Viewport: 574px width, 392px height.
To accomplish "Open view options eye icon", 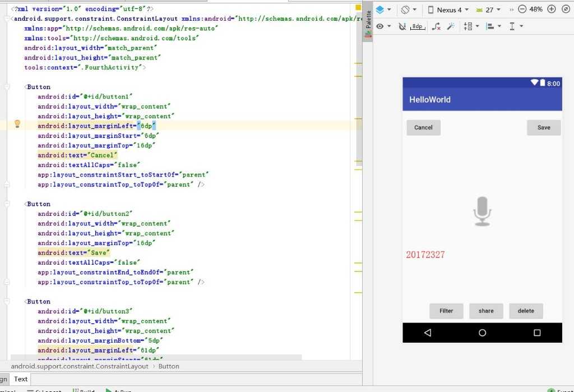I will tap(380, 26).
